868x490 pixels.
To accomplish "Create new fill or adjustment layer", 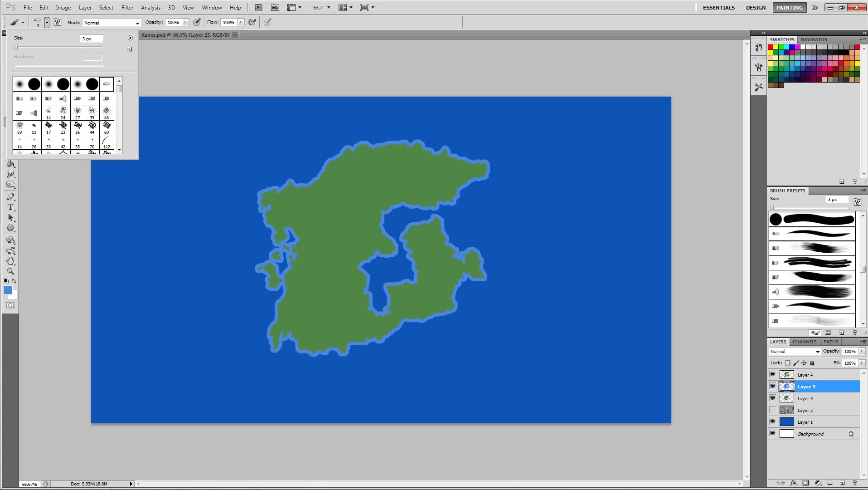I will (x=818, y=483).
